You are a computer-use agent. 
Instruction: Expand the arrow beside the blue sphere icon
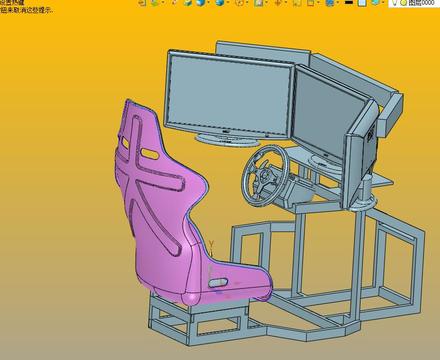pos(227,3)
